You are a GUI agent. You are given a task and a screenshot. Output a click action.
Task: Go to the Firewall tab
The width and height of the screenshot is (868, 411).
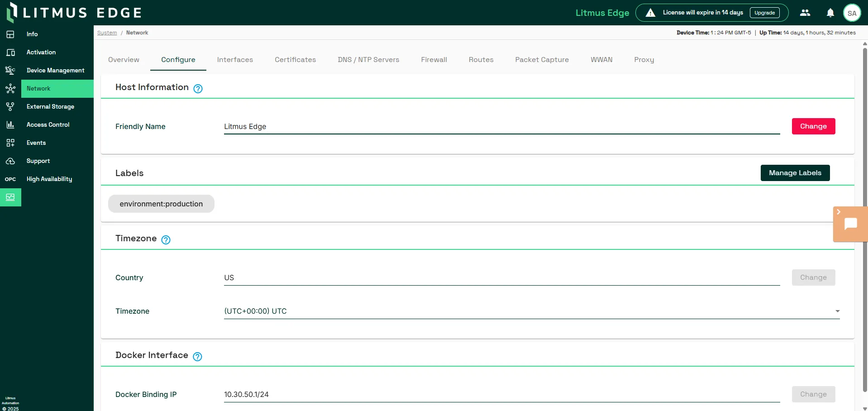[434, 60]
